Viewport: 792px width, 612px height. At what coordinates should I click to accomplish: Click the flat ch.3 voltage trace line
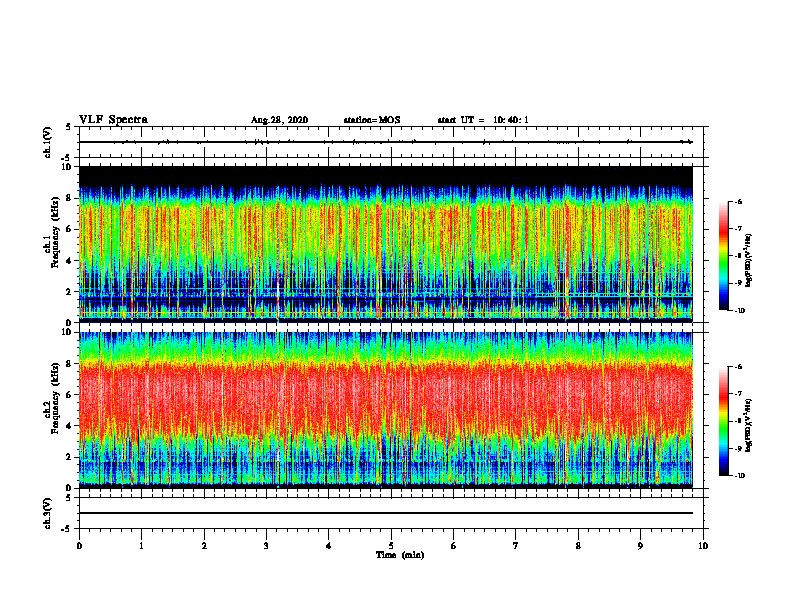point(386,513)
